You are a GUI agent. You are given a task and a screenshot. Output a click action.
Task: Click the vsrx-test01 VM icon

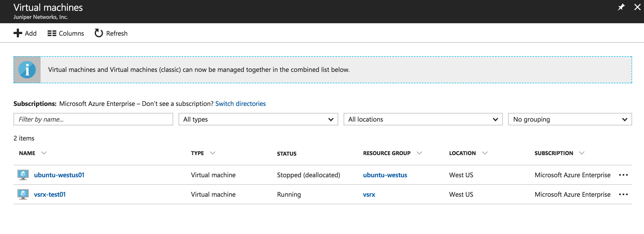pyautogui.click(x=23, y=194)
